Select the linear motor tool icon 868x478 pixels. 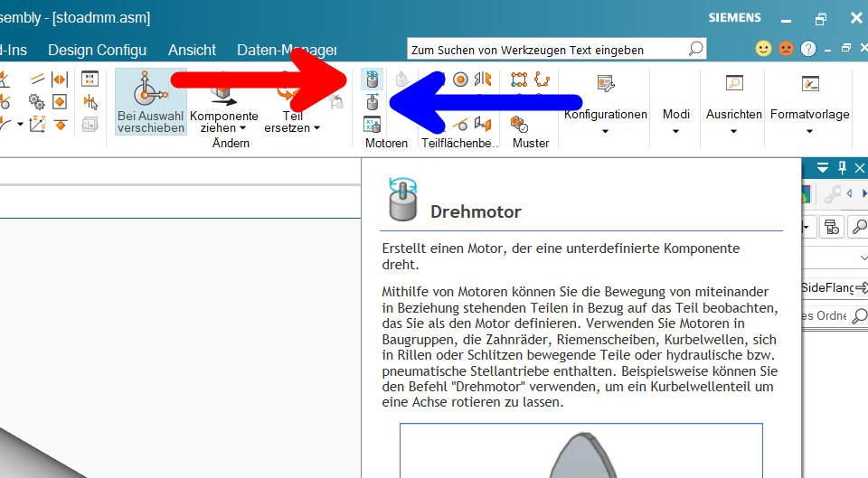372,102
